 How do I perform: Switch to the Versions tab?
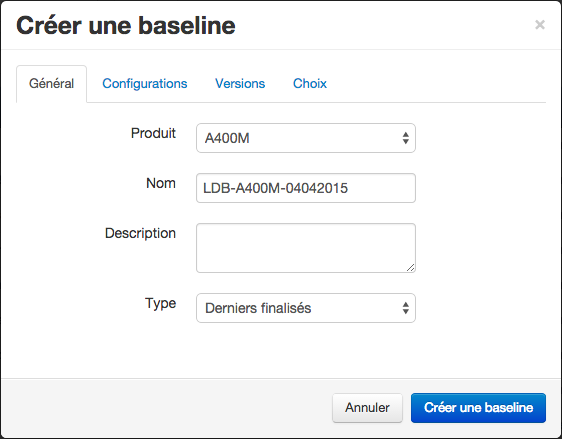[240, 84]
